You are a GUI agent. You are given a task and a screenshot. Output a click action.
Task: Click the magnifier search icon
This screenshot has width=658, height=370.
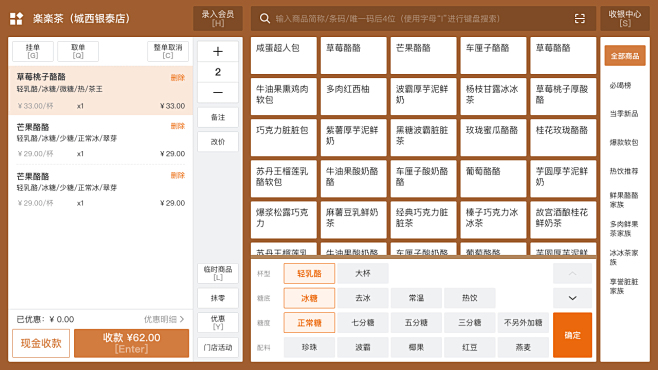[264, 18]
